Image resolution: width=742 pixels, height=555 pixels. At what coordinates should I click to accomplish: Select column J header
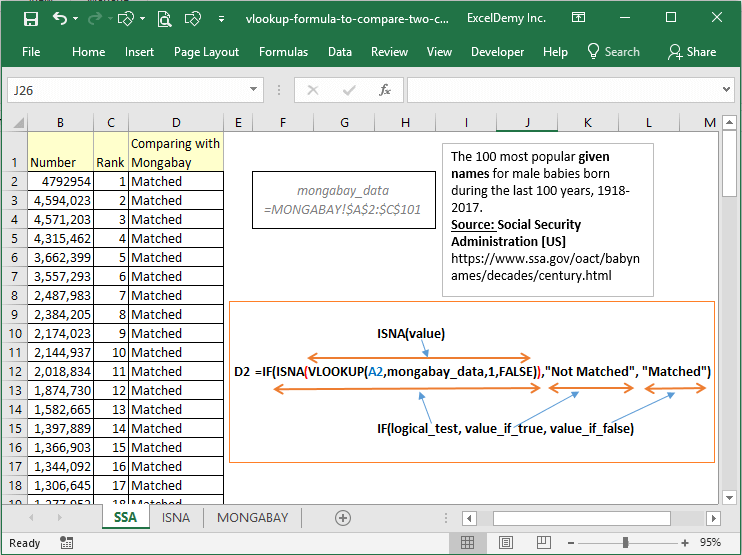[527, 123]
